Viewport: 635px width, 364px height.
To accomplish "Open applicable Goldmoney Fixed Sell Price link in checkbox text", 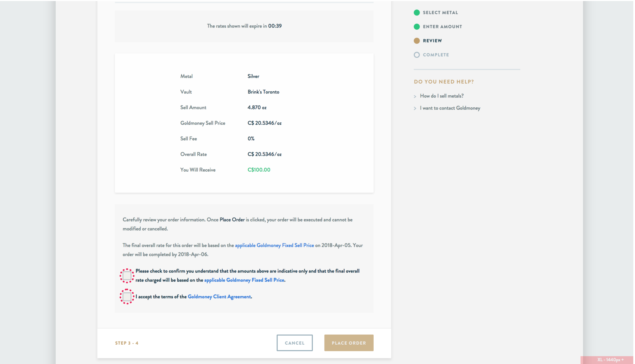I will coord(244,280).
